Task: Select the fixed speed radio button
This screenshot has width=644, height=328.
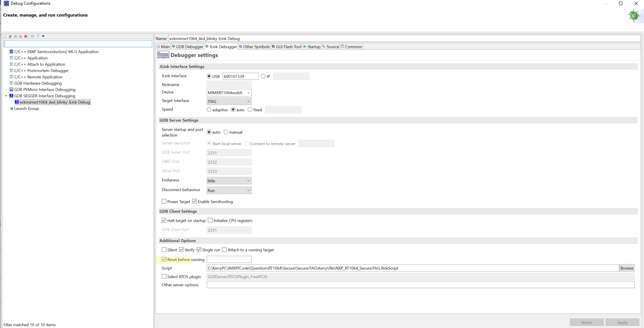Action: pyautogui.click(x=250, y=110)
